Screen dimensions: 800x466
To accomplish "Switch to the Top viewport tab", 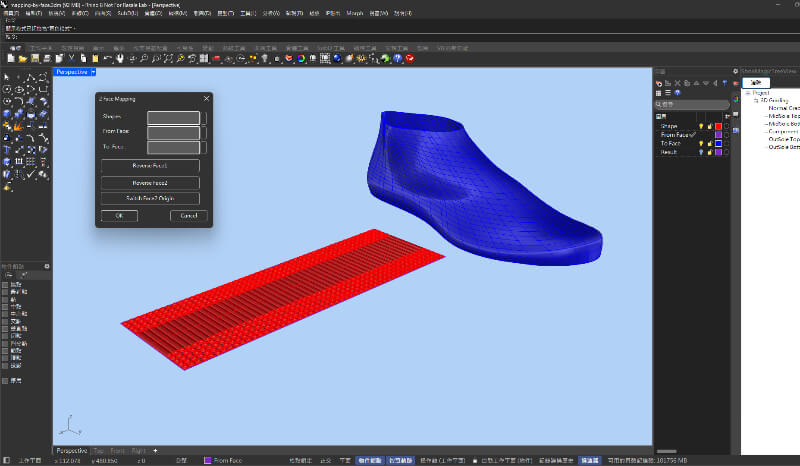I will pos(98,451).
